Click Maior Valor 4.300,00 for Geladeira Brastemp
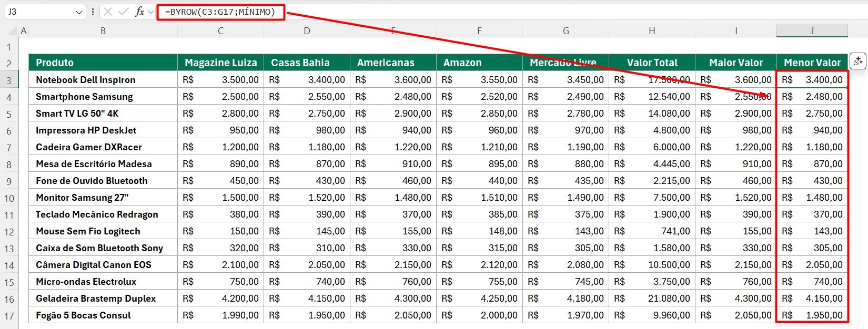The height and width of the screenshot is (329, 868). pos(736,298)
